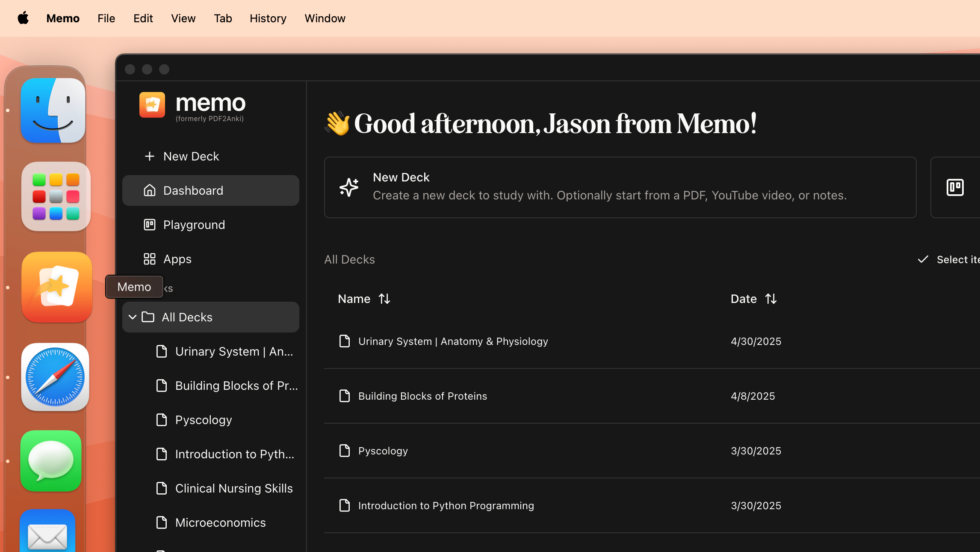This screenshot has width=980, height=552.
Task: Click Select items checkmark button
Action: click(948, 259)
